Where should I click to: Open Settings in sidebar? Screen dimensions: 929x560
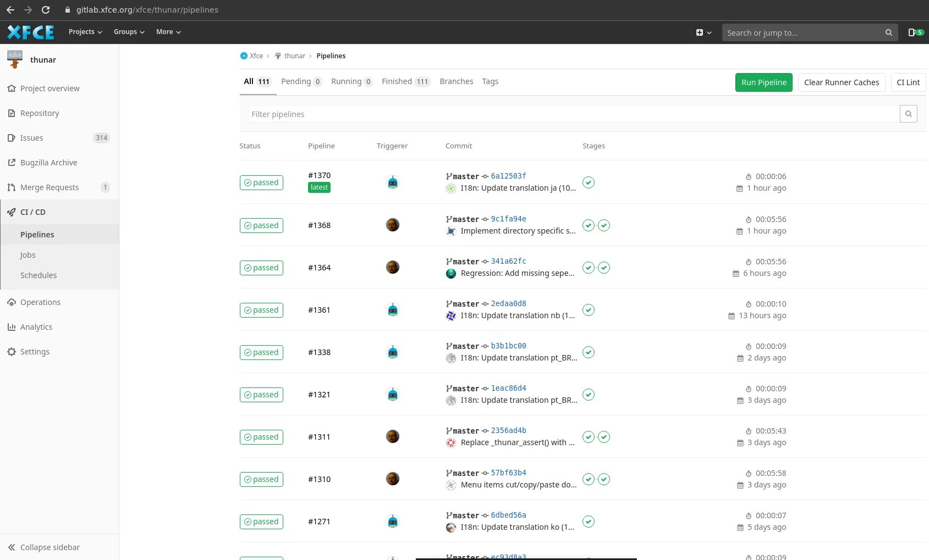click(35, 352)
